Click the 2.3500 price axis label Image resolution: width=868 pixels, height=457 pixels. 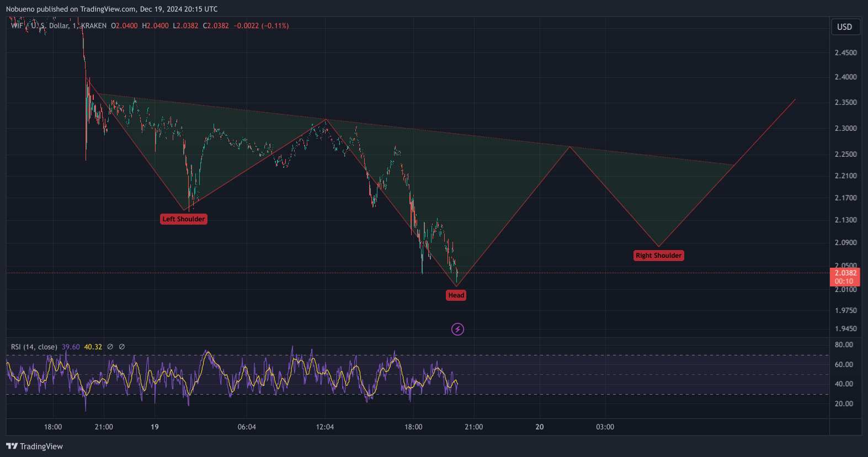[845, 102]
